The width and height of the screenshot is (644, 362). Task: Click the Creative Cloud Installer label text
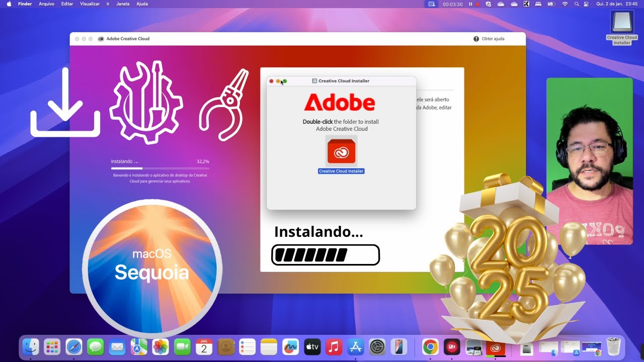point(341,171)
